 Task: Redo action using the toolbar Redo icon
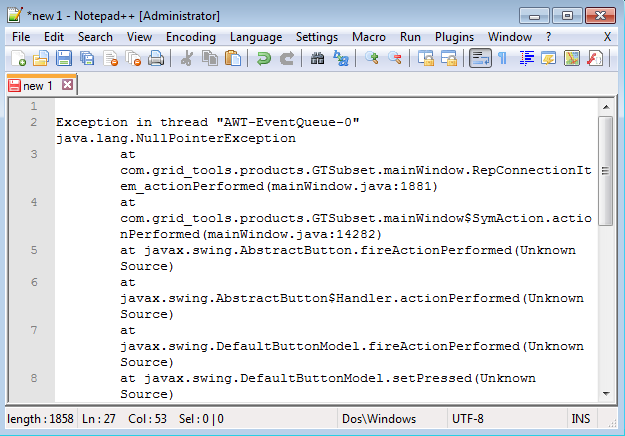[287, 59]
